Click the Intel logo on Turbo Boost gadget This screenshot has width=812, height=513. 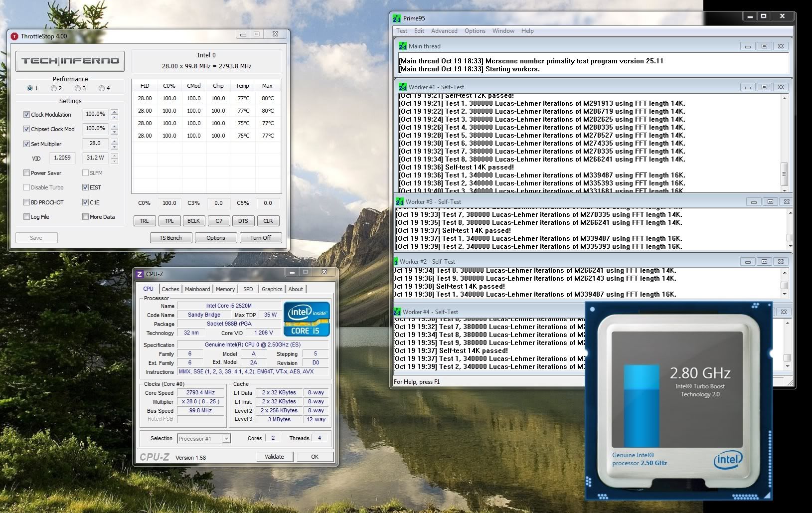pyautogui.click(x=727, y=460)
